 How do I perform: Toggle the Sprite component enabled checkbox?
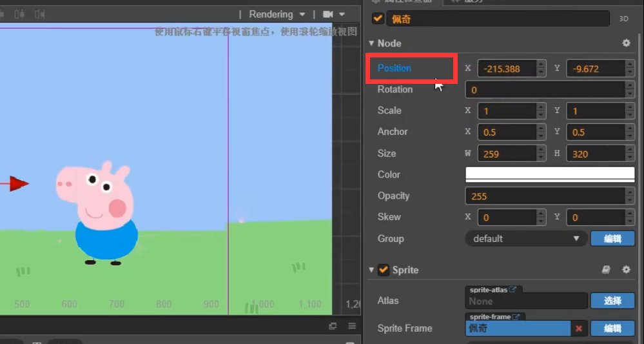383,270
